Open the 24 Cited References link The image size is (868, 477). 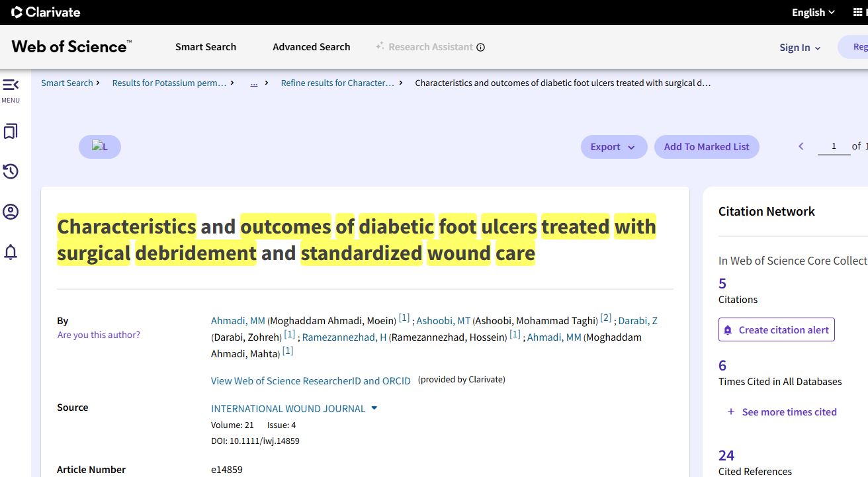(x=726, y=455)
